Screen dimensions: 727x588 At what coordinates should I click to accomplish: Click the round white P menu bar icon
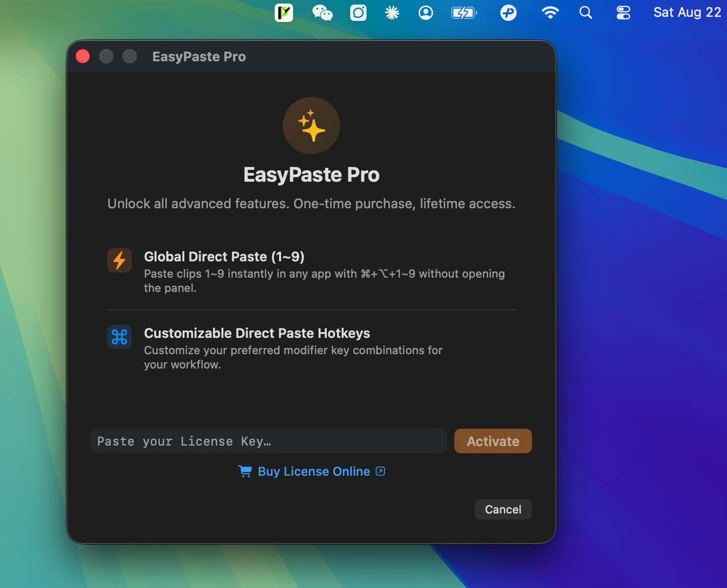508,12
